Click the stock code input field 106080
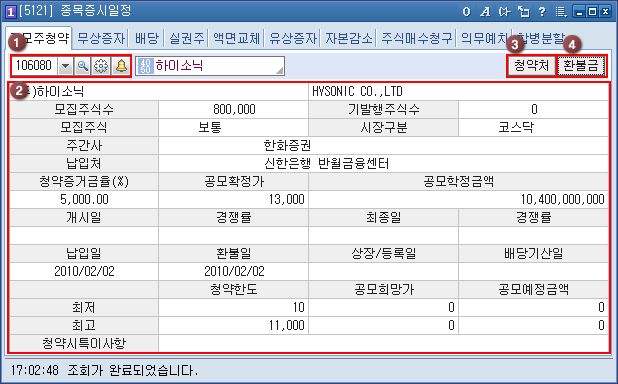 point(35,66)
